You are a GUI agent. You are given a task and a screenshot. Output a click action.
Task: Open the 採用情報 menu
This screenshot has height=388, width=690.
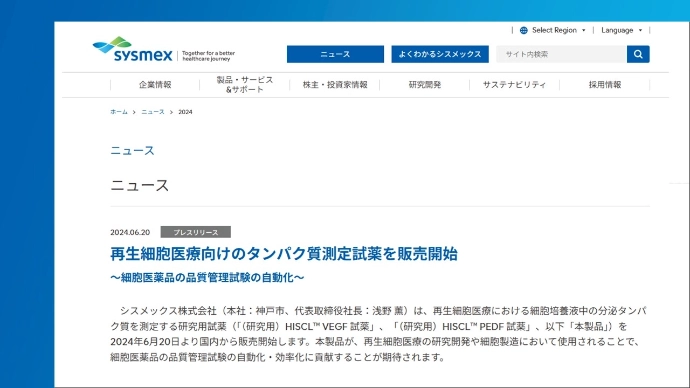point(605,84)
